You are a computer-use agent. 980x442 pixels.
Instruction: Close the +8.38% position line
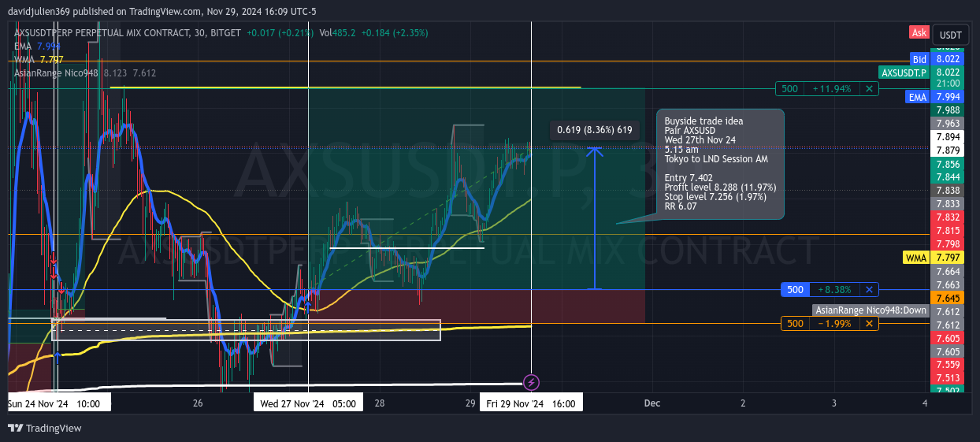[x=869, y=290]
